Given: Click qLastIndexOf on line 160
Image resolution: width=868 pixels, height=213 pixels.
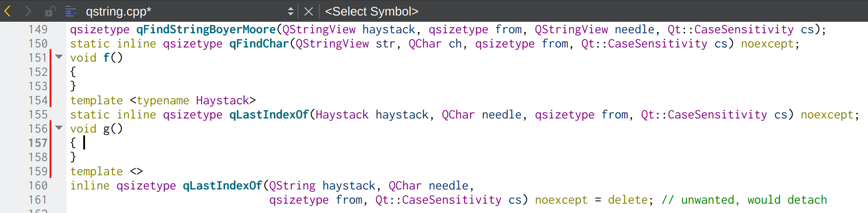Looking at the screenshot, I should coord(222,185).
